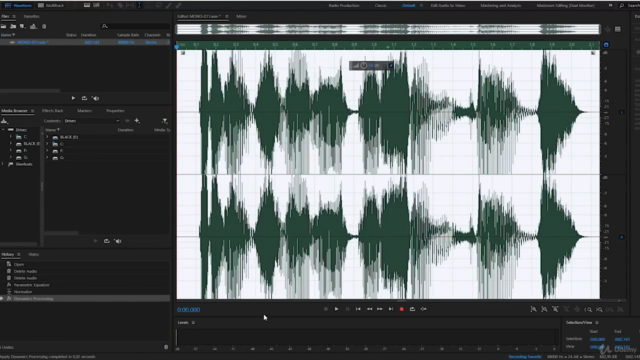Open Contents Drives dropdown

coord(92,121)
